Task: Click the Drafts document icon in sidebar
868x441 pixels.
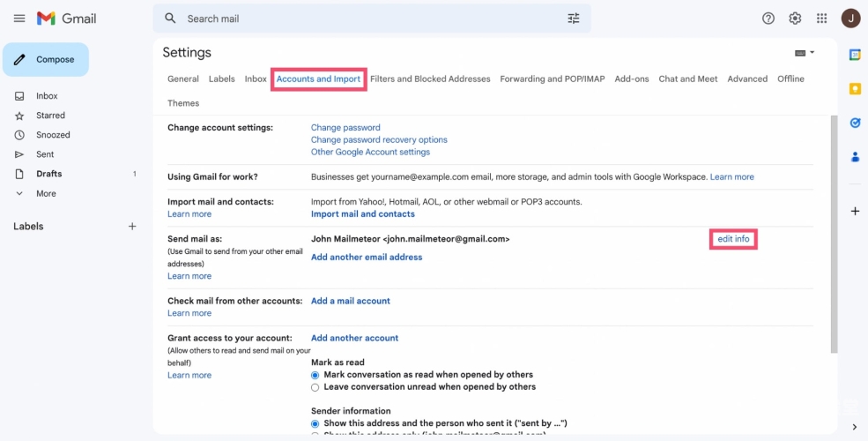Action: tap(19, 174)
